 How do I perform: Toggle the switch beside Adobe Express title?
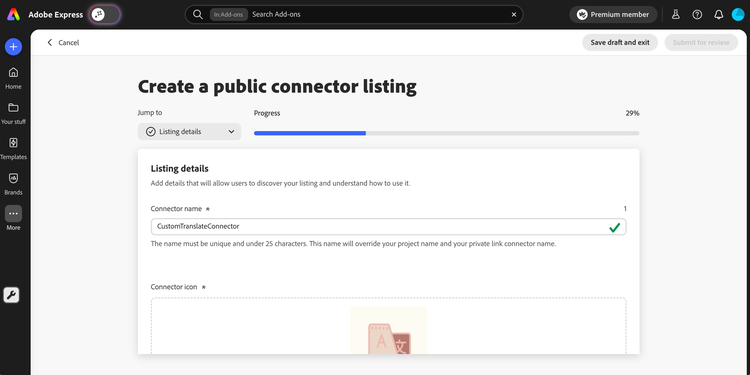click(105, 14)
